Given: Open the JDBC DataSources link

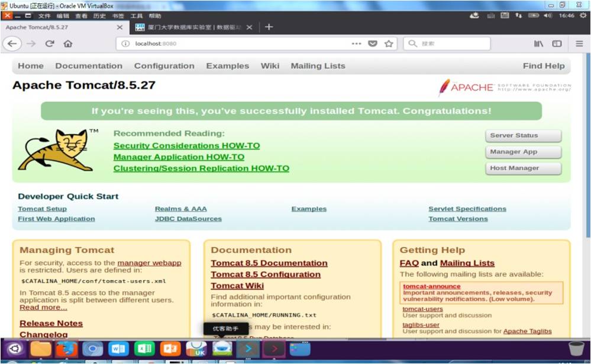Looking at the screenshot, I should point(188,219).
